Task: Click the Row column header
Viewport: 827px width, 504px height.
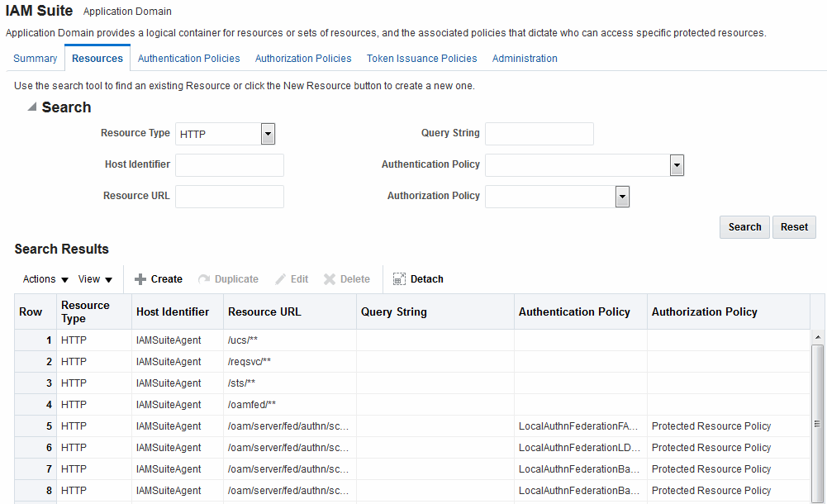Action: tap(36, 312)
